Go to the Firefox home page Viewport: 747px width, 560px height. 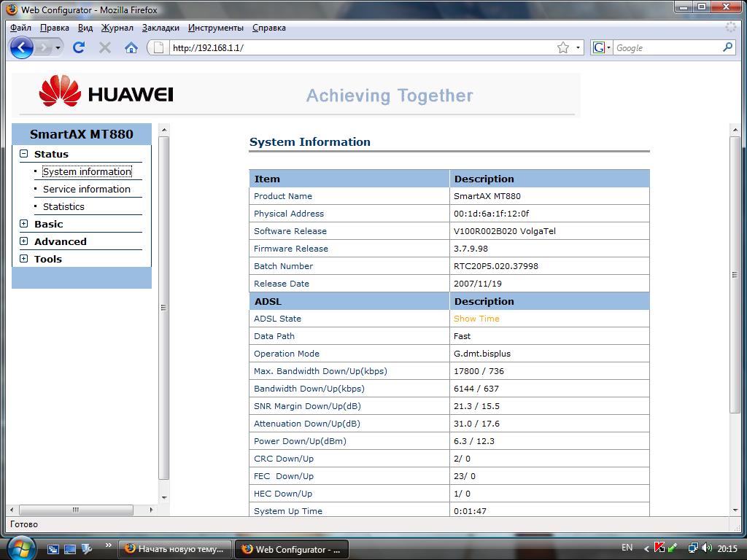(x=131, y=47)
